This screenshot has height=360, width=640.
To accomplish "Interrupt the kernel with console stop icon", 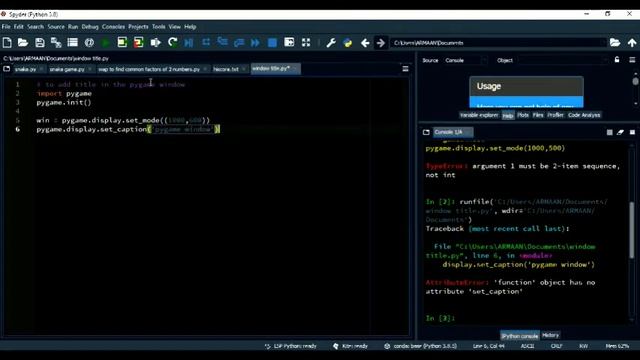I will [609, 132].
